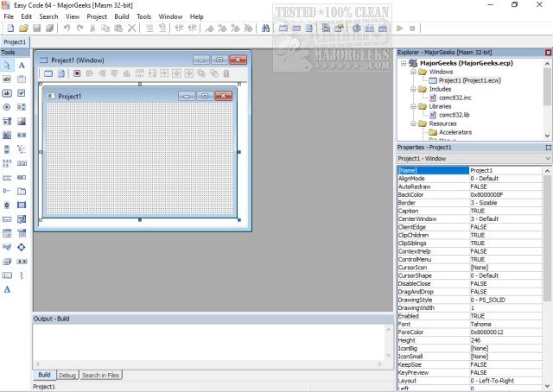Click the BackColor property value field
Image resolution: width=553 pixels, height=392 pixels.
coord(505,195)
